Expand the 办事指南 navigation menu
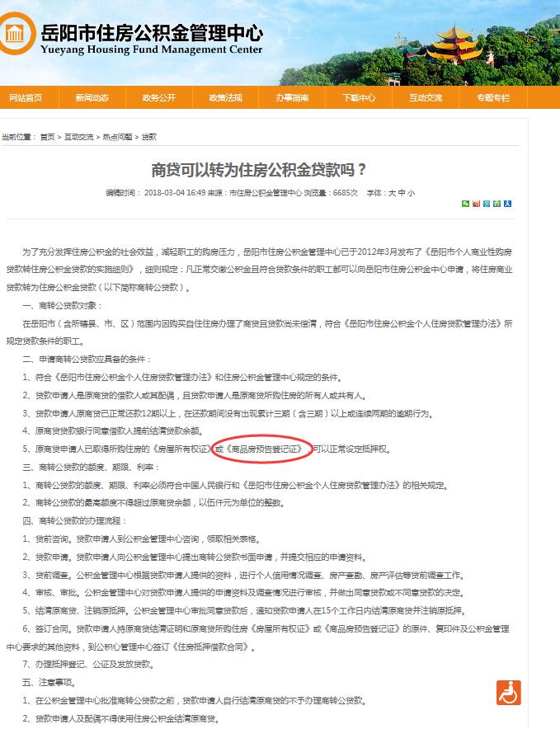The image size is (560, 729). coord(292,97)
